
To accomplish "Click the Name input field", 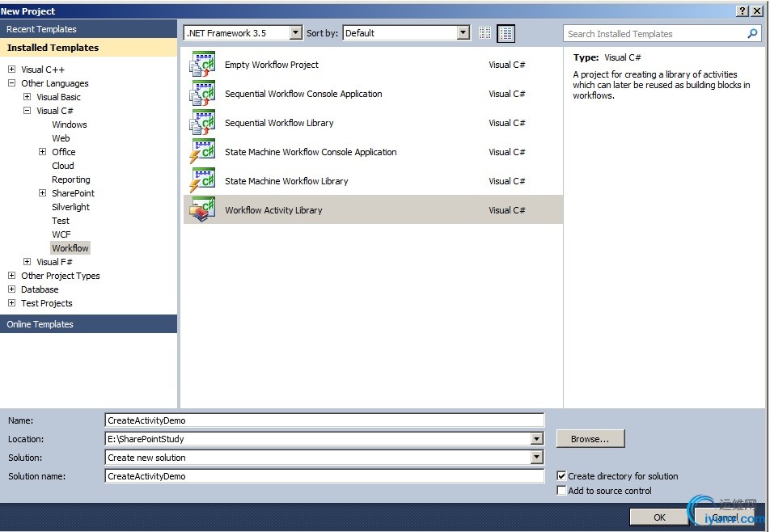I will point(324,420).
